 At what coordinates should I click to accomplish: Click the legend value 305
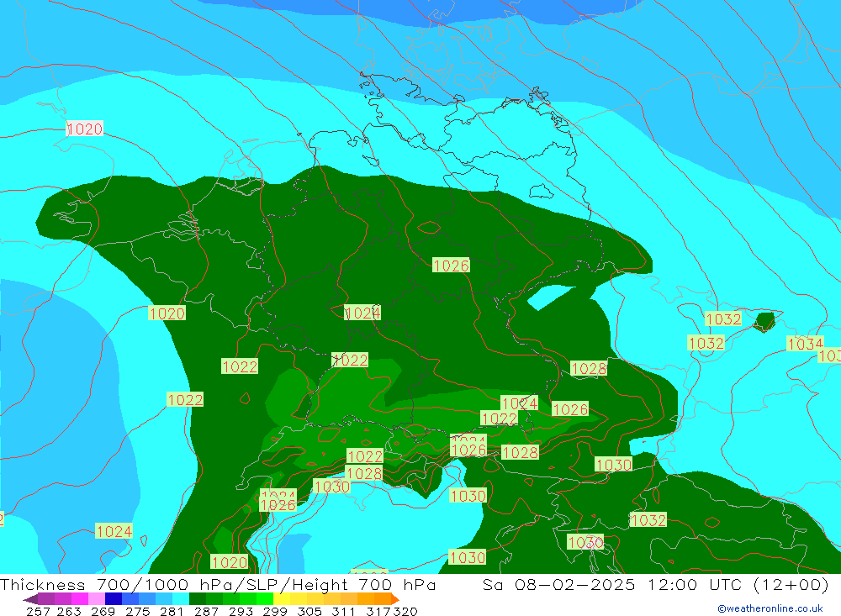tap(309, 611)
